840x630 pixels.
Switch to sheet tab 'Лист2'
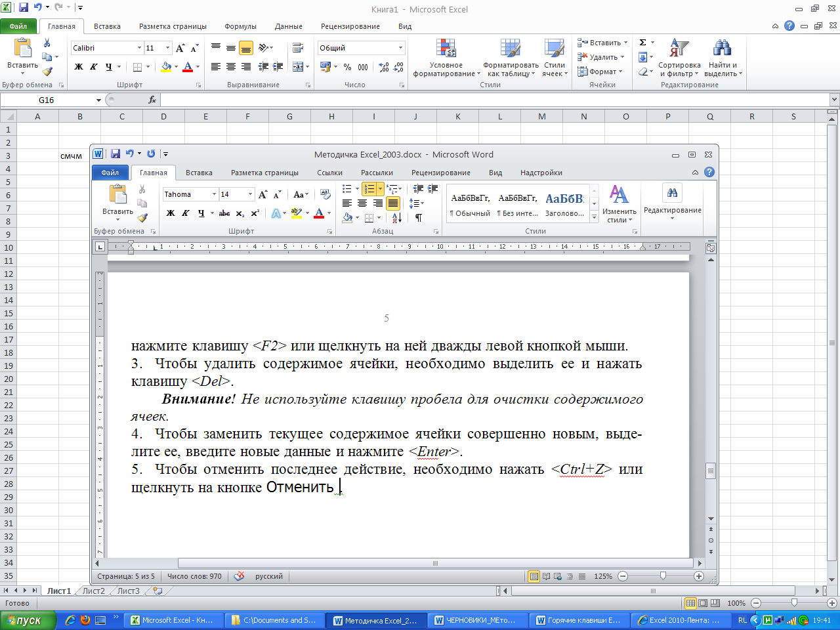tap(94, 591)
